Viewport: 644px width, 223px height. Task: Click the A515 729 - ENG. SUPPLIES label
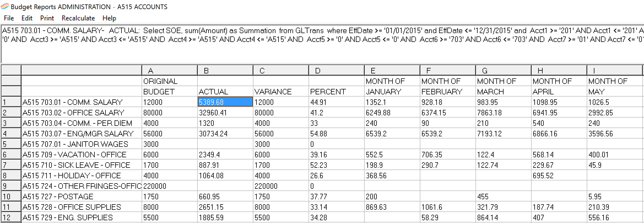tap(82, 217)
